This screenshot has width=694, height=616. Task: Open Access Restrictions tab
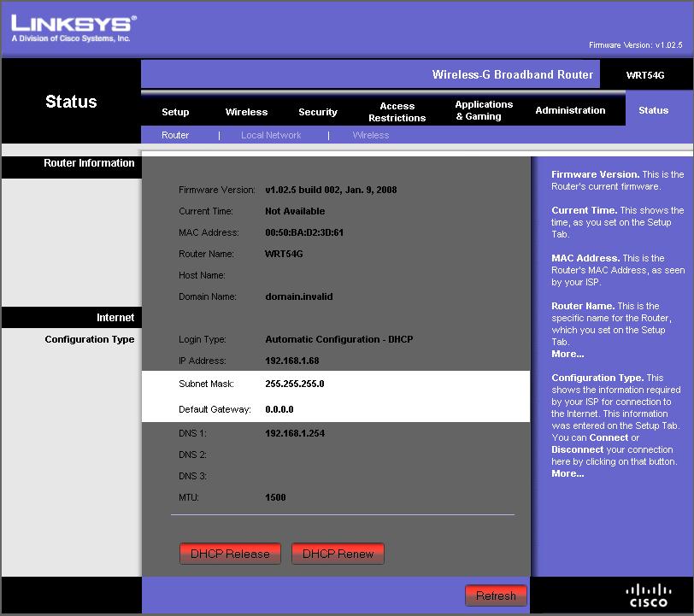pos(397,112)
